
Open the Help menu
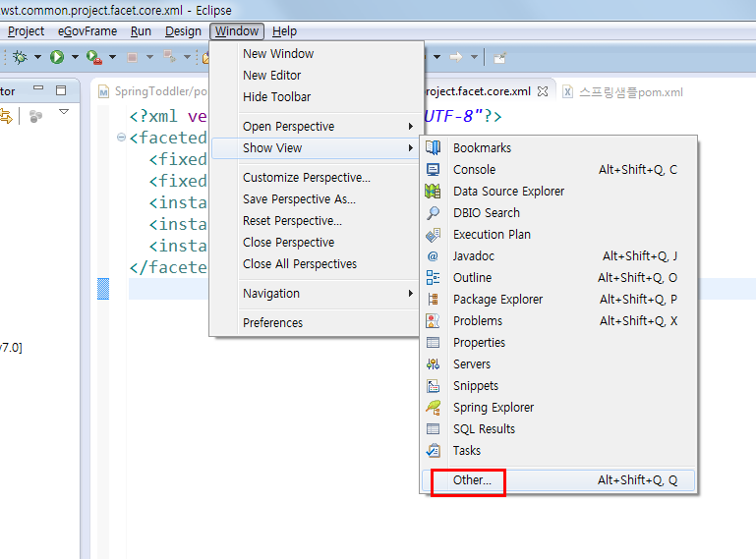pos(284,31)
